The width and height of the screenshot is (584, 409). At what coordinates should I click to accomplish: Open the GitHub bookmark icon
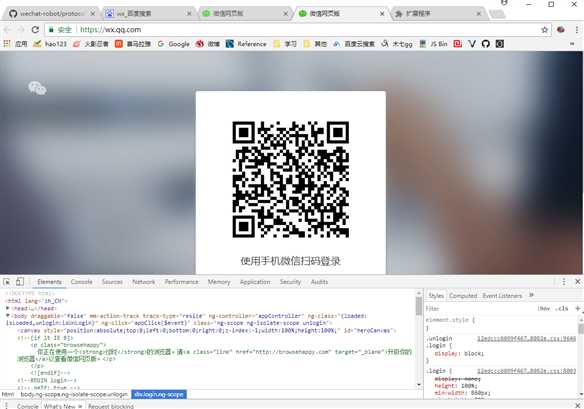486,44
